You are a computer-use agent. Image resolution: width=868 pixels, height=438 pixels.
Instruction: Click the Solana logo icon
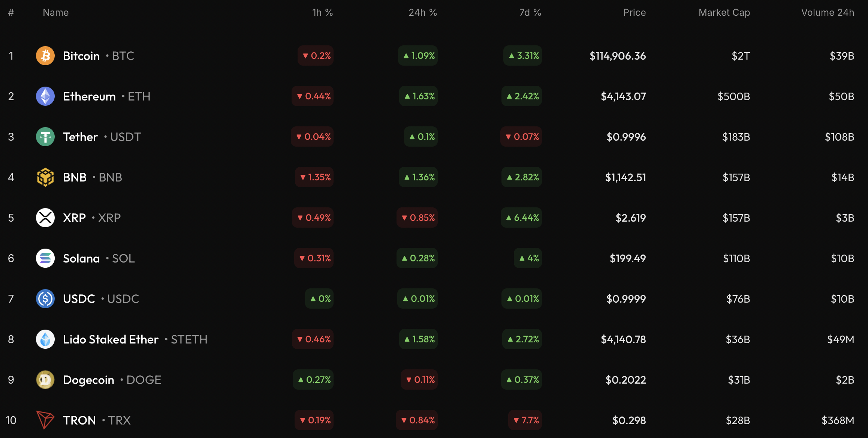(45, 258)
